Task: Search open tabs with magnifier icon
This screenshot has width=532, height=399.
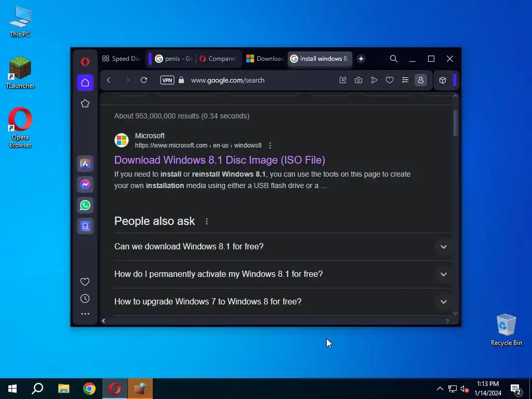Action: tap(394, 59)
